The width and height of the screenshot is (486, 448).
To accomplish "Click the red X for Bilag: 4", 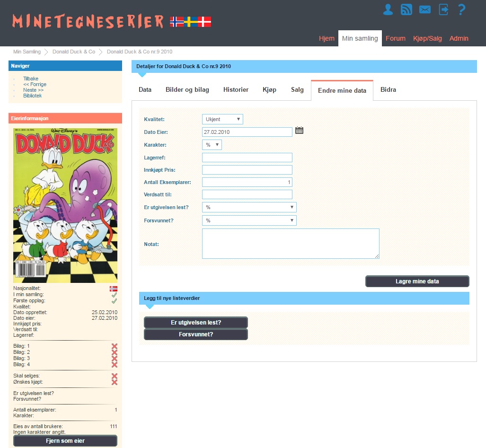I will (x=115, y=365).
